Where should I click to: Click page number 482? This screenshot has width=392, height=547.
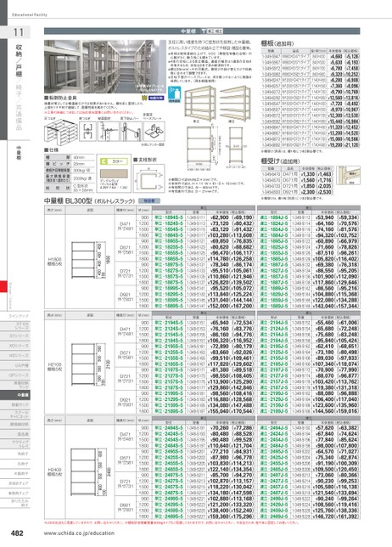click(x=17, y=533)
